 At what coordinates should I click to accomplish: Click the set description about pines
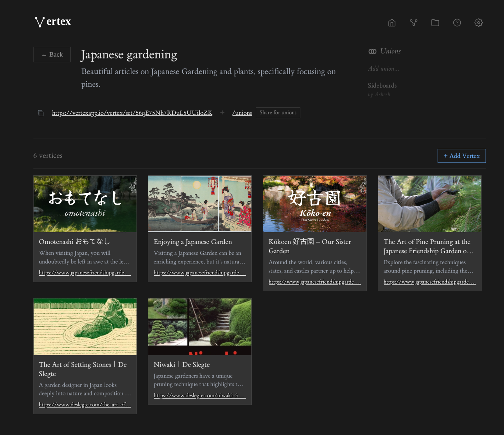tap(208, 78)
